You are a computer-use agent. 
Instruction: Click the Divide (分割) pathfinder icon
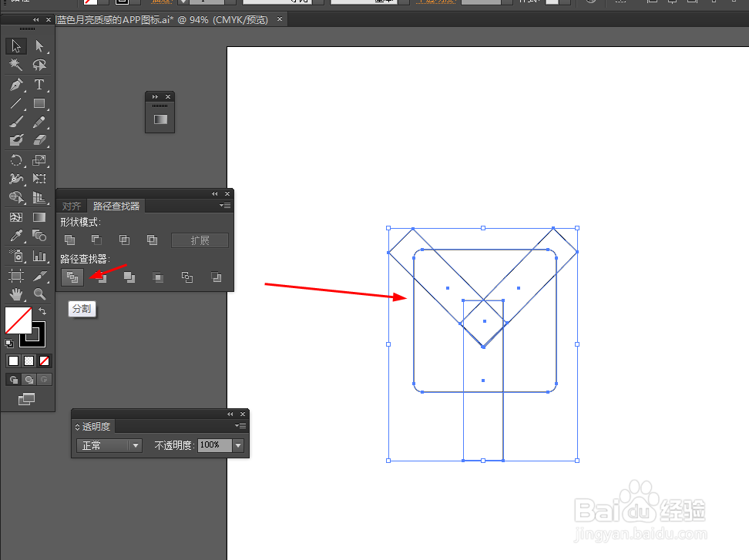pyautogui.click(x=72, y=277)
